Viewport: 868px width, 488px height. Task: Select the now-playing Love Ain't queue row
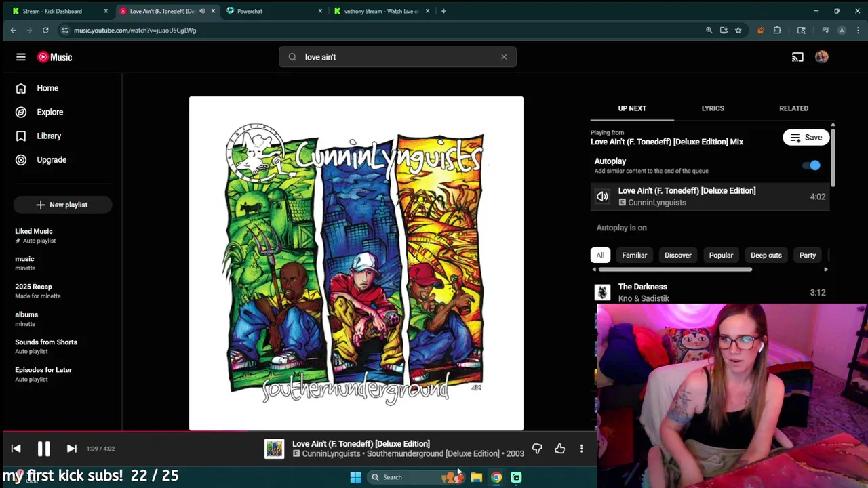coord(709,197)
